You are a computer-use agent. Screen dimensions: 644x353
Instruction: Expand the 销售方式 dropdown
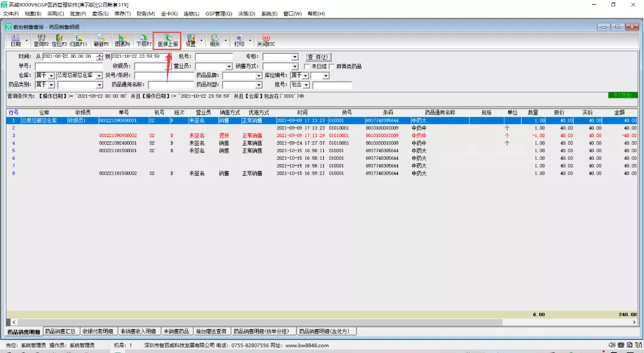click(295, 66)
